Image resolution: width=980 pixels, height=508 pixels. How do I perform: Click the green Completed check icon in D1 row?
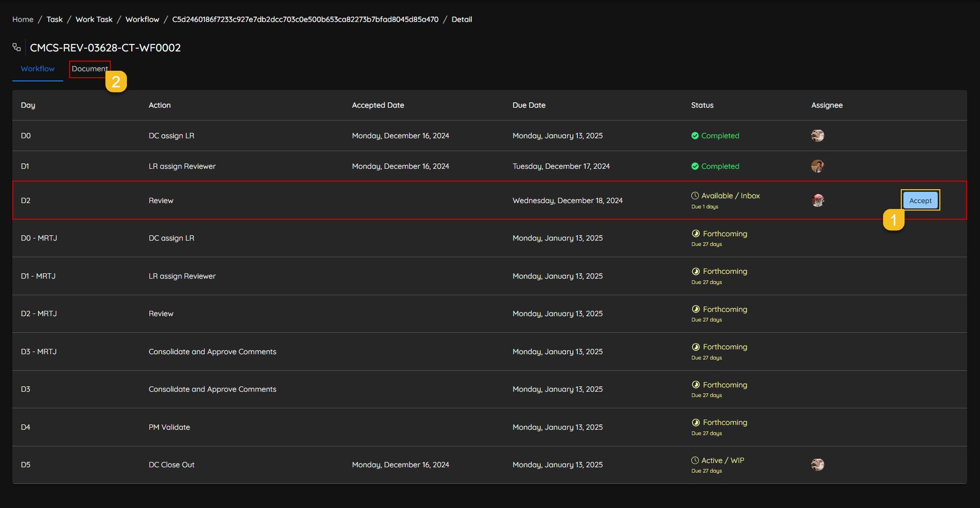(x=695, y=166)
